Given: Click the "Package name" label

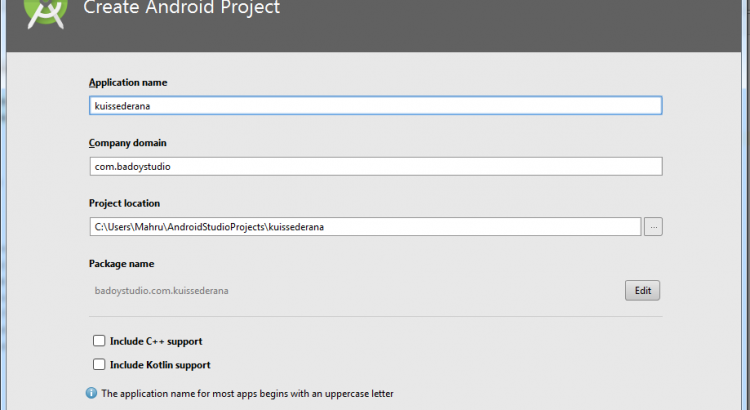Looking at the screenshot, I should point(121,264).
